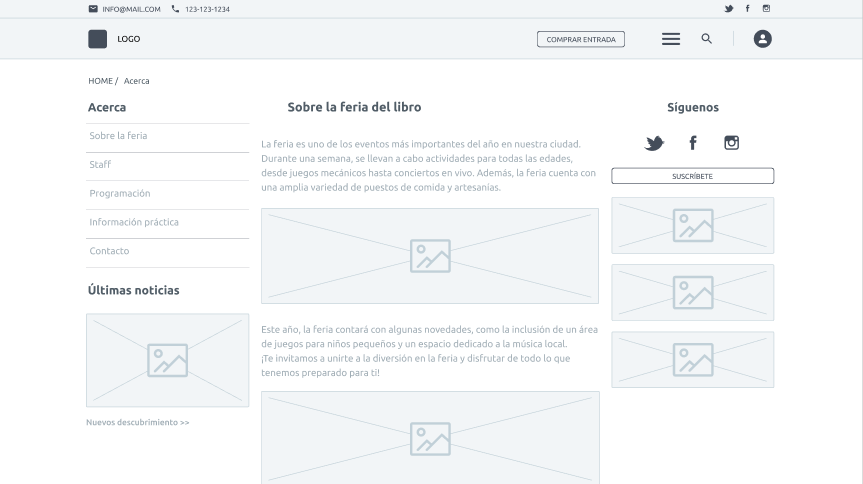Image resolution: width=863 pixels, height=484 pixels.
Task: Click first article image below opening paragraph
Action: coord(430,255)
